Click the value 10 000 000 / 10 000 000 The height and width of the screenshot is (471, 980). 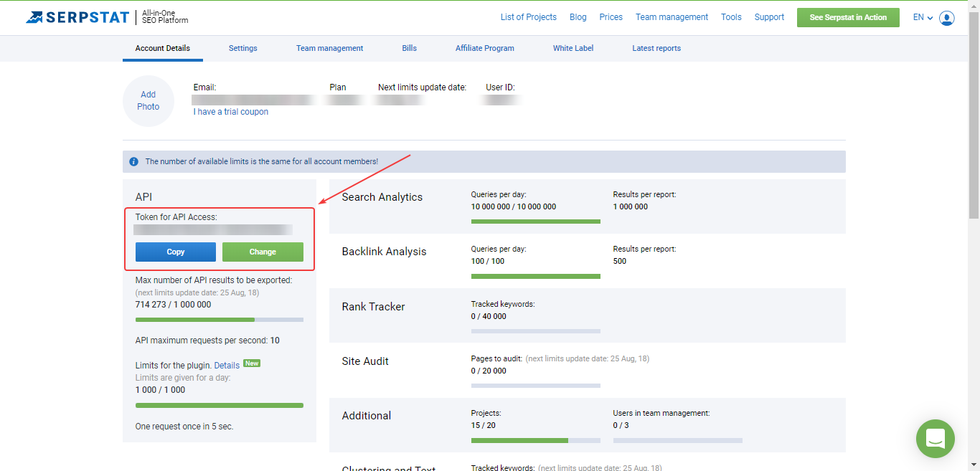point(514,206)
